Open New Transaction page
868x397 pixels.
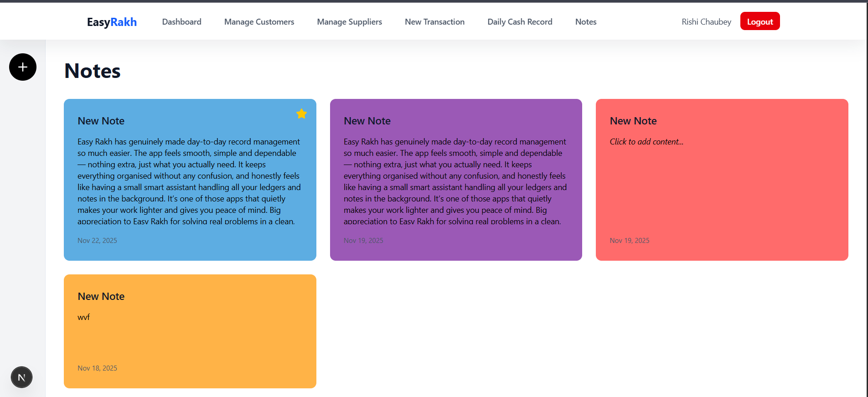pos(434,22)
